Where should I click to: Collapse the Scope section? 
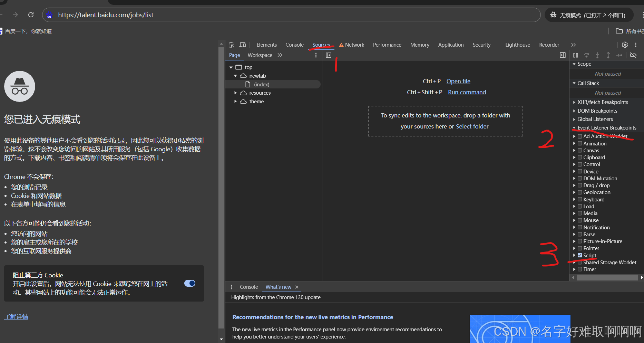pos(574,64)
